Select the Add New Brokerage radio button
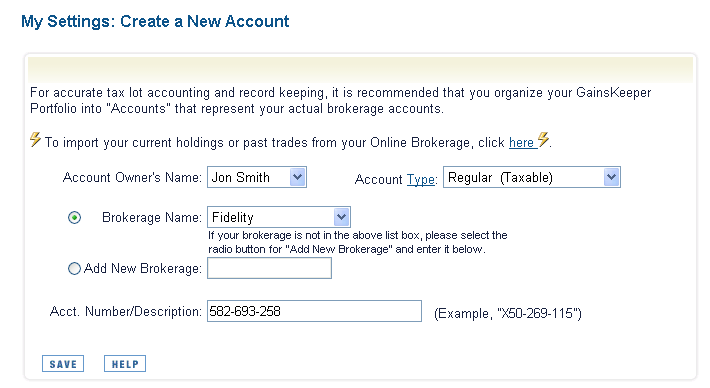This screenshot has height=388, width=710. pos(74,269)
